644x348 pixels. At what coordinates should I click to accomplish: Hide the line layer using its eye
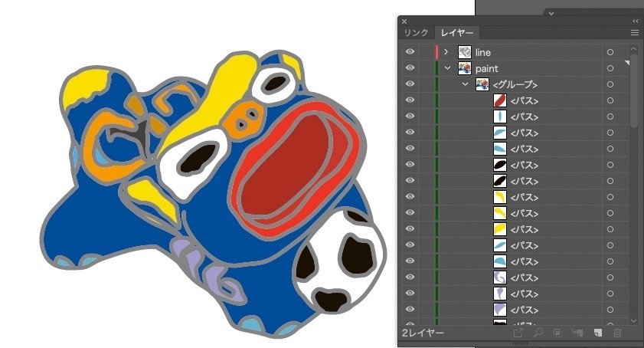pyautogui.click(x=410, y=52)
